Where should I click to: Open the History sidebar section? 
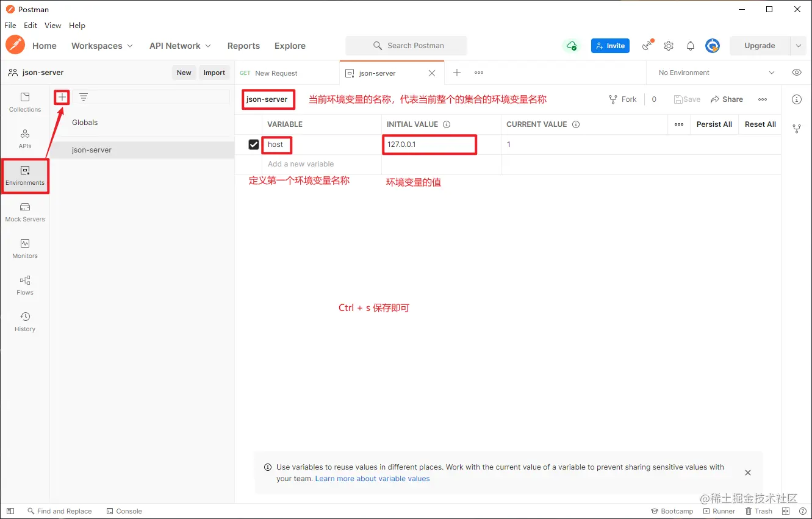25,322
